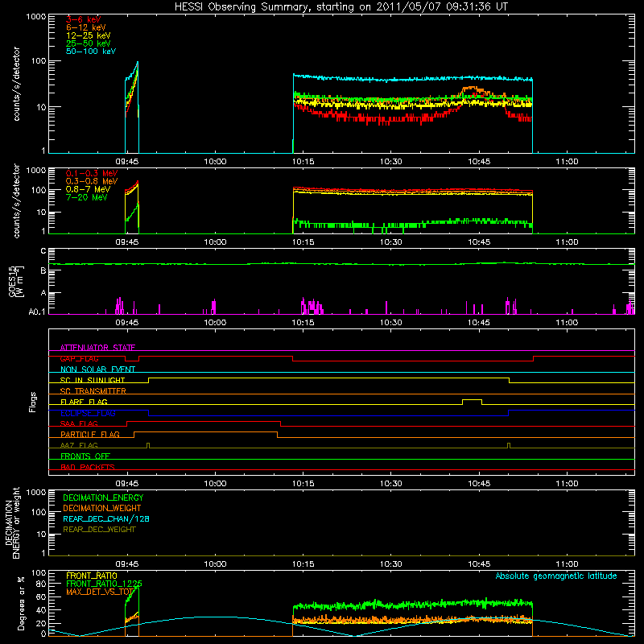Screen dimensions: 644x644
Task: Click the 09:45 tick label under top plot
Action: coord(127,162)
